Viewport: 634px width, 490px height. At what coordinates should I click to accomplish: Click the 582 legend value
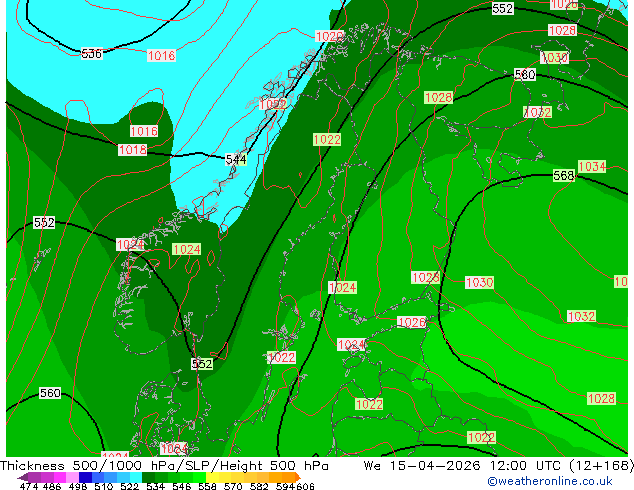(259, 486)
